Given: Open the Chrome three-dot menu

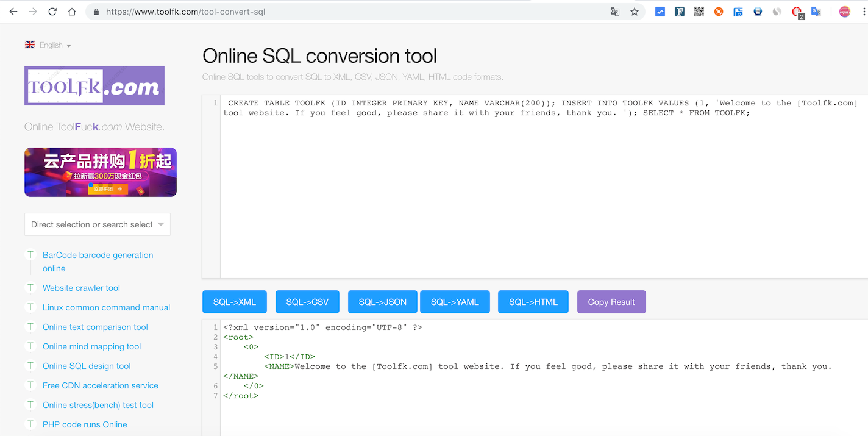Looking at the screenshot, I should (x=864, y=11).
